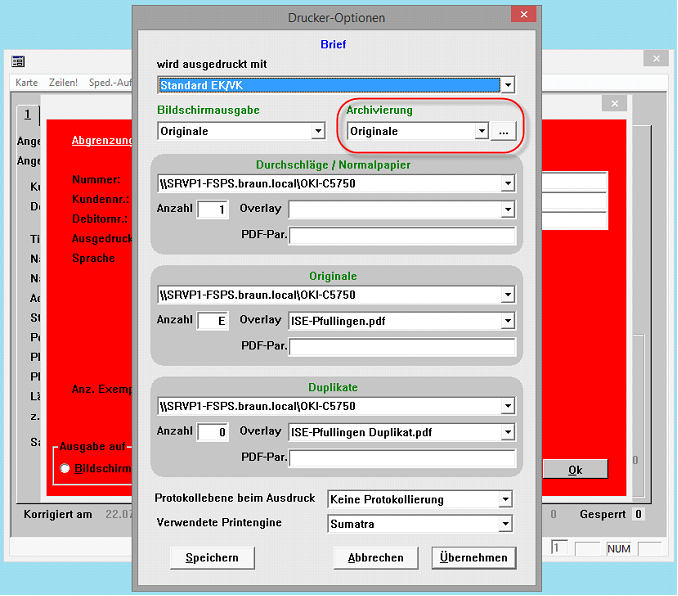
Task: Expand the ISE-Pfullingen Duplikat.pdf overlay dropdown
Action: (508, 433)
